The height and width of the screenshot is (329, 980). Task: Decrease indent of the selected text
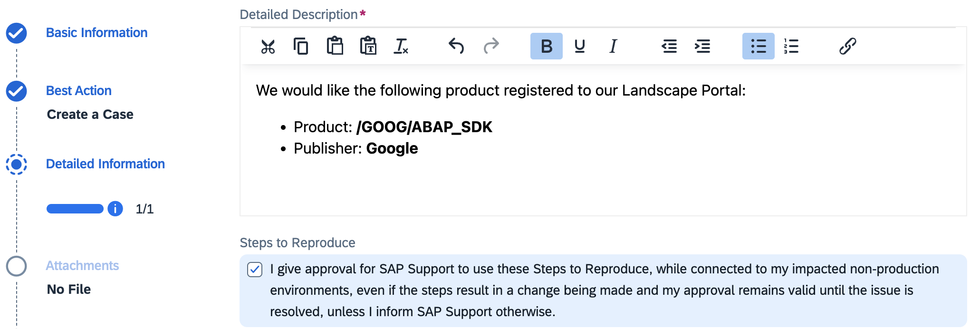point(669,46)
